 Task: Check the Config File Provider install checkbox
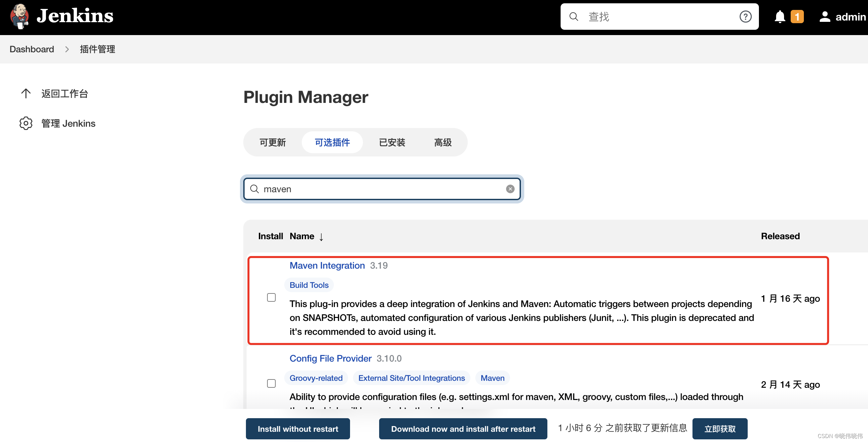pyautogui.click(x=271, y=383)
